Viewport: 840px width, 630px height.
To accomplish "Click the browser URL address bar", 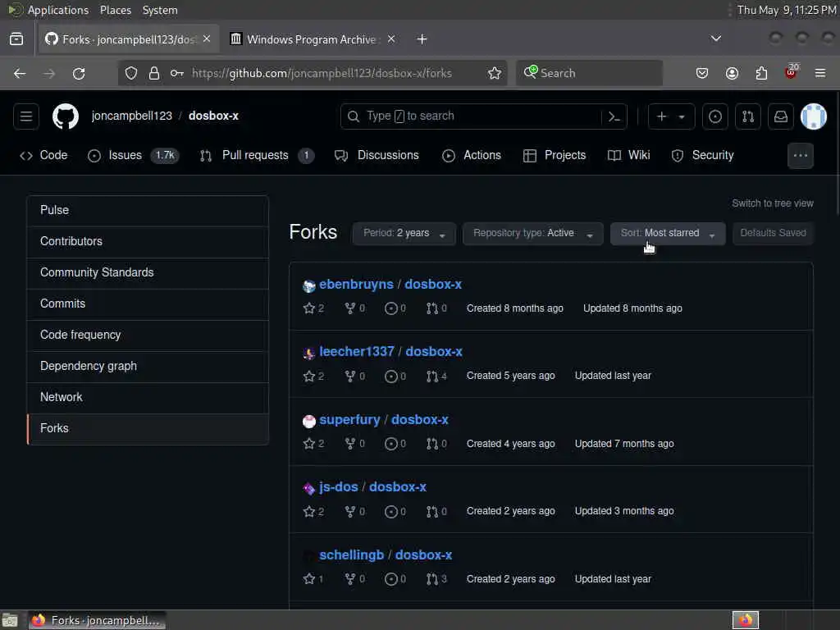I will tap(322, 73).
